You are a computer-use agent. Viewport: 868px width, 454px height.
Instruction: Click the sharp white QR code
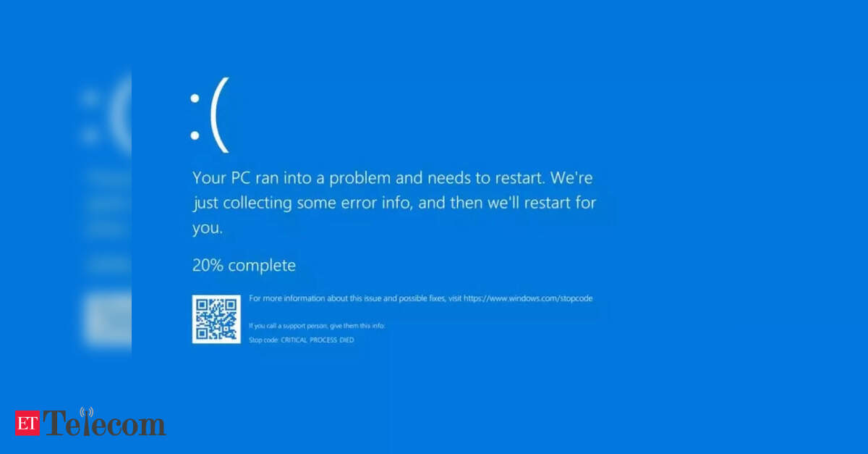click(x=216, y=319)
